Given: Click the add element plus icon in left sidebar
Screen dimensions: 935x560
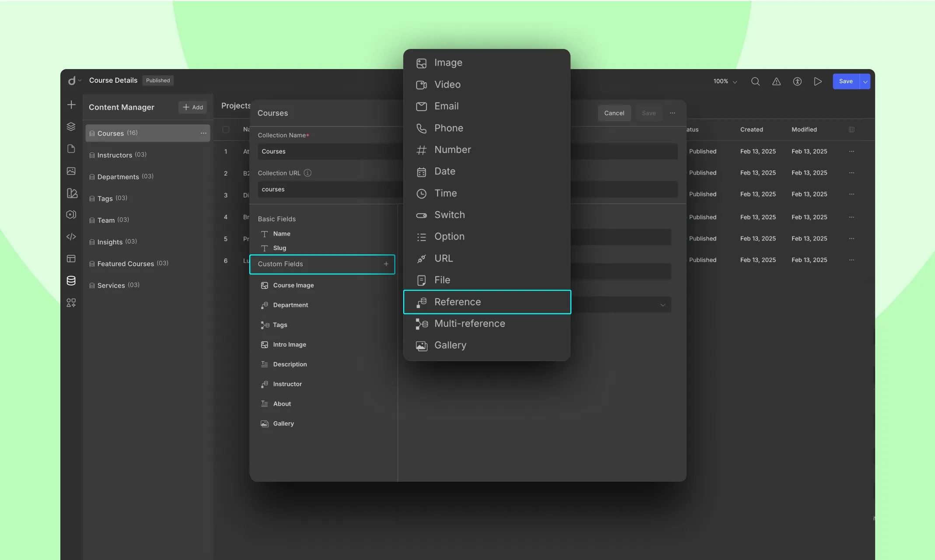Looking at the screenshot, I should (71, 105).
